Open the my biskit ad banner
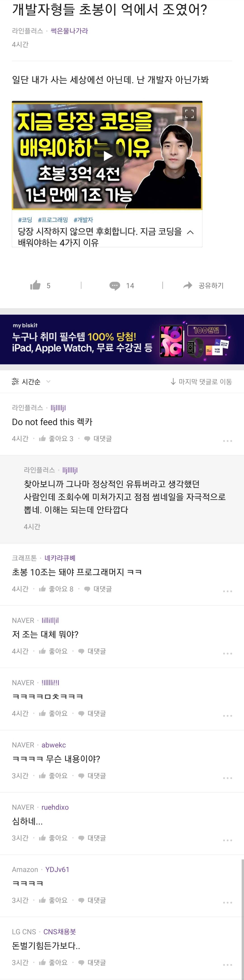The height and width of the screenshot is (980, 244). pyautogui.click(x=122, y=339)
